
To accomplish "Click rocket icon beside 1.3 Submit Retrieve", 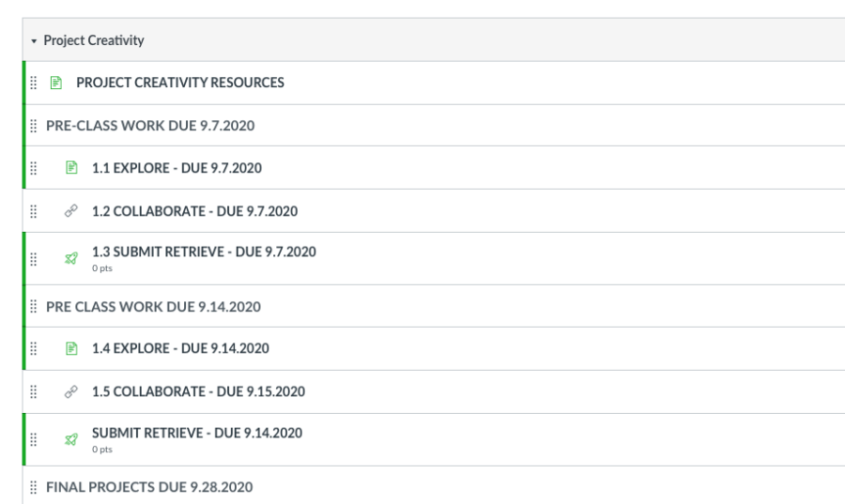I will (71, 257).
